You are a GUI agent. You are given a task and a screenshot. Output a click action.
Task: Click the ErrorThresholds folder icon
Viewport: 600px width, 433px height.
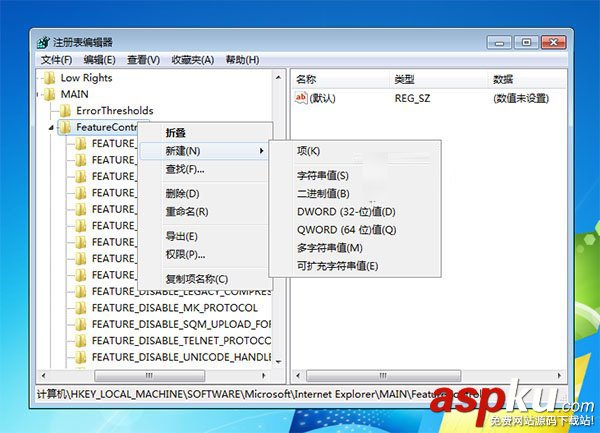[65, 111]
